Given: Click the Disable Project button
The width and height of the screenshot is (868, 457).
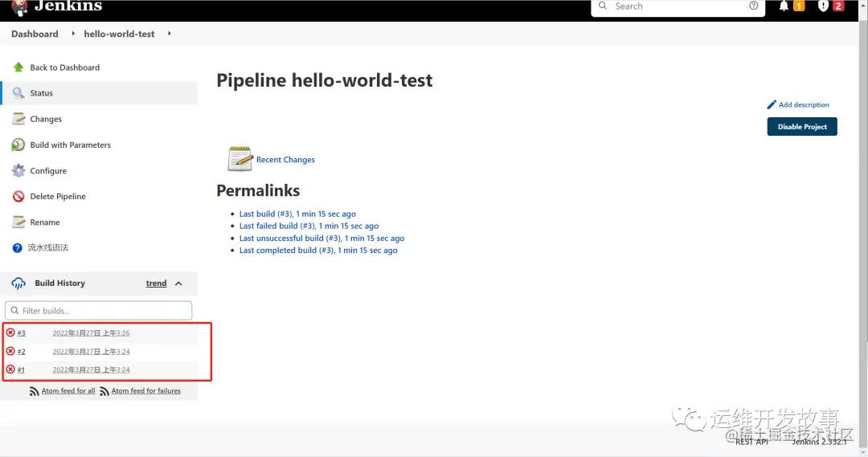Looking at the screenshot, I should pos(801,127).
